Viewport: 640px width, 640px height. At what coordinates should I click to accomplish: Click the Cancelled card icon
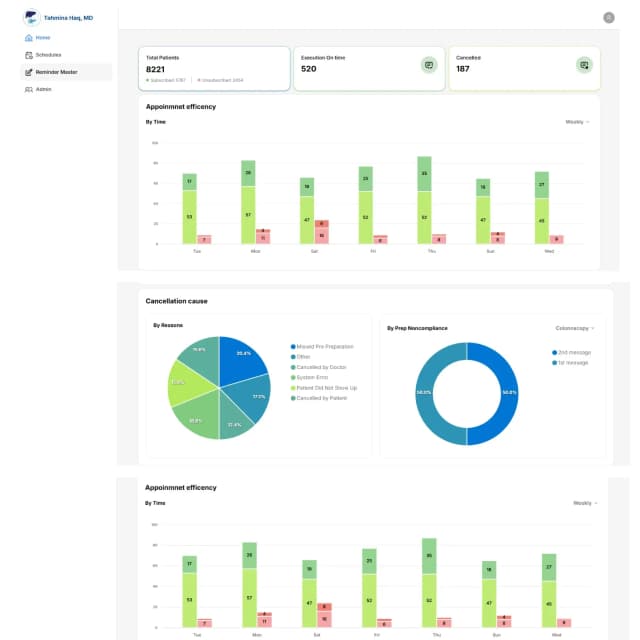click(584, 65)
